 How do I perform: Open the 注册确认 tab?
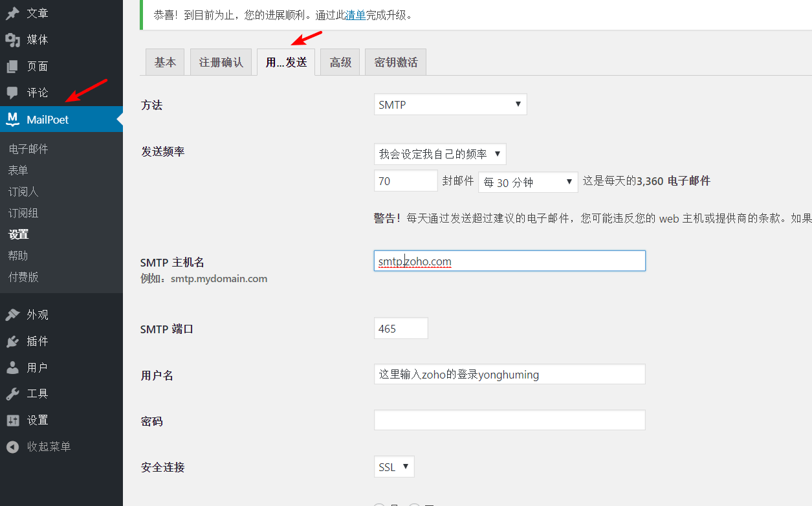(221, 62)
